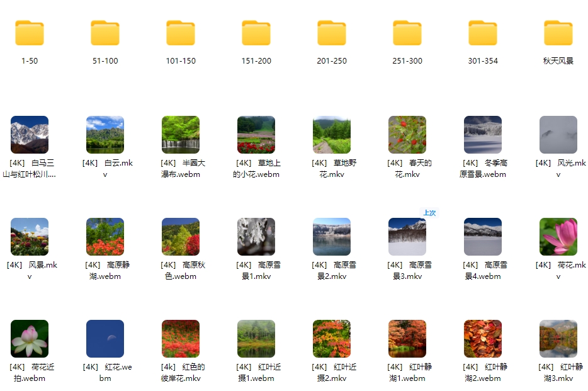Select the 风光.mkv foggy thumbnail
This screenshot has height=391, width=588.
click(558, 135)
